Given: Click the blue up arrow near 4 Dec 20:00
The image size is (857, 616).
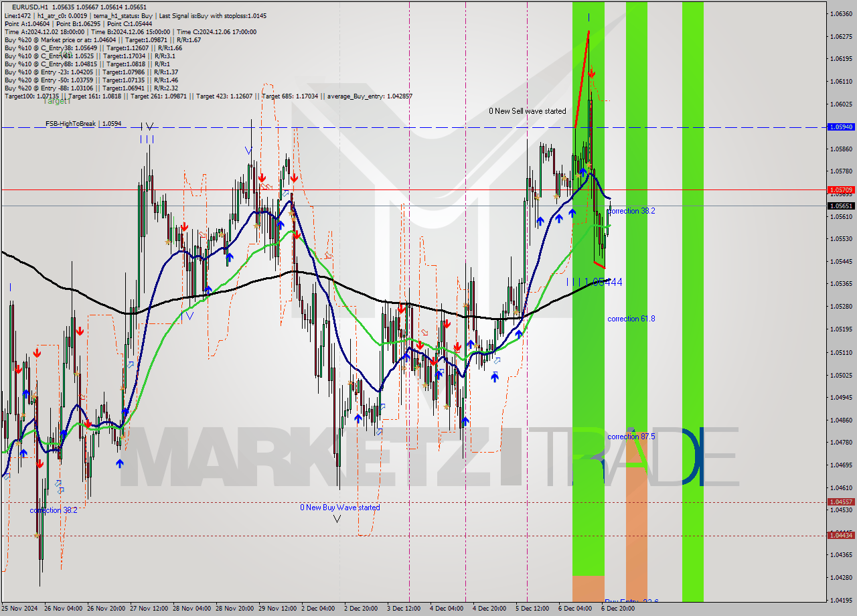Looking at the screenshot, I should click(493, 376).
